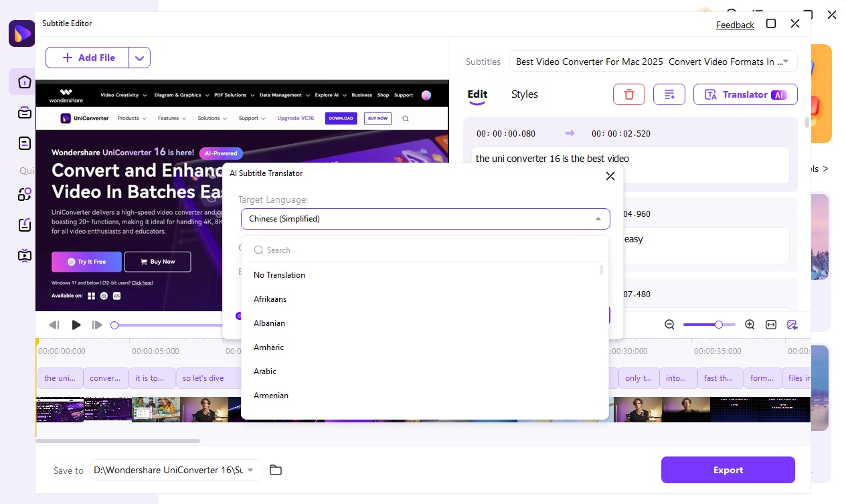Click the subtitle list vertical scrollbar
The width and height of the screenshot is (846, 504).
pos(807,122)
